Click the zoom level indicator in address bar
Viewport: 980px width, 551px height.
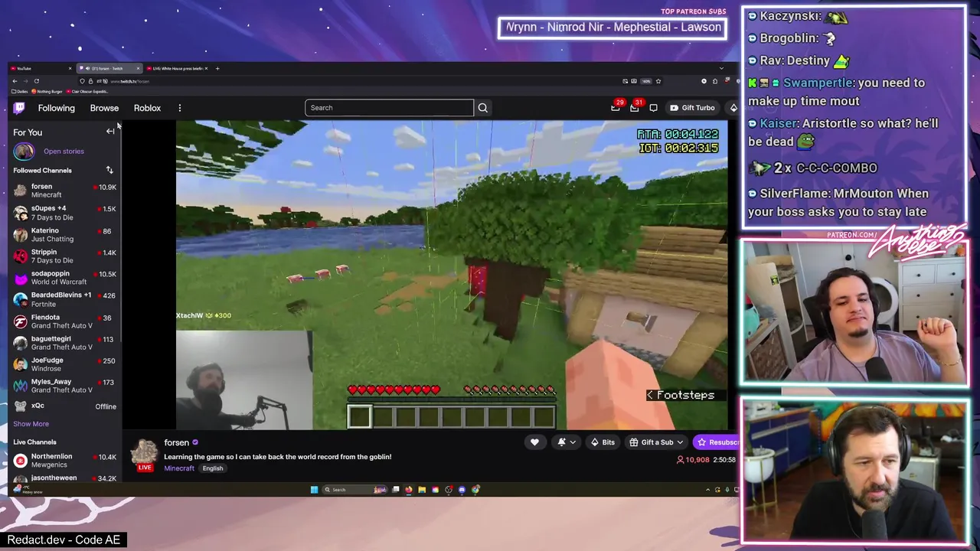pos(646,81)
